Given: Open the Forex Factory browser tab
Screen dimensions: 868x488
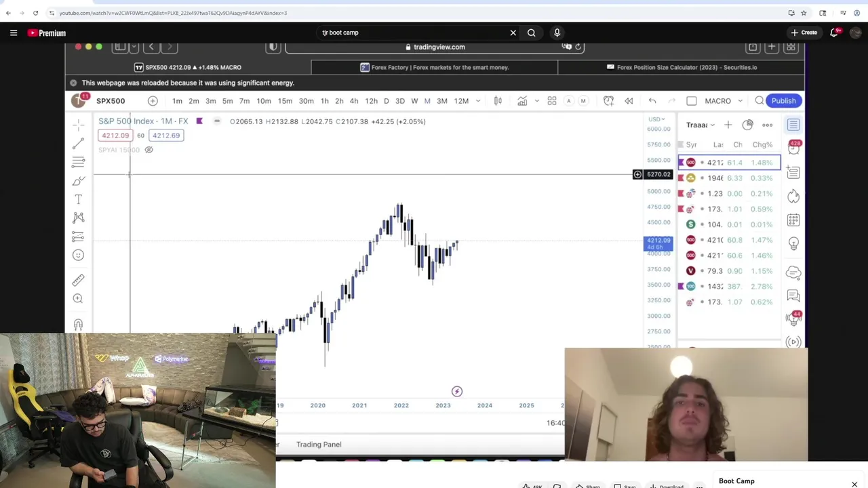Looking at the screenshot, I should click(x=434, y=67).
